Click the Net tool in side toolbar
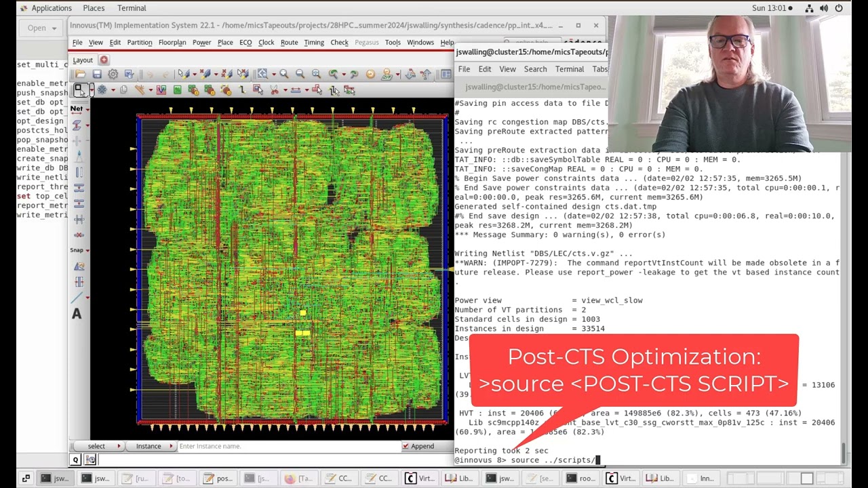The image size is (868, 488). [x=77, y=108]
